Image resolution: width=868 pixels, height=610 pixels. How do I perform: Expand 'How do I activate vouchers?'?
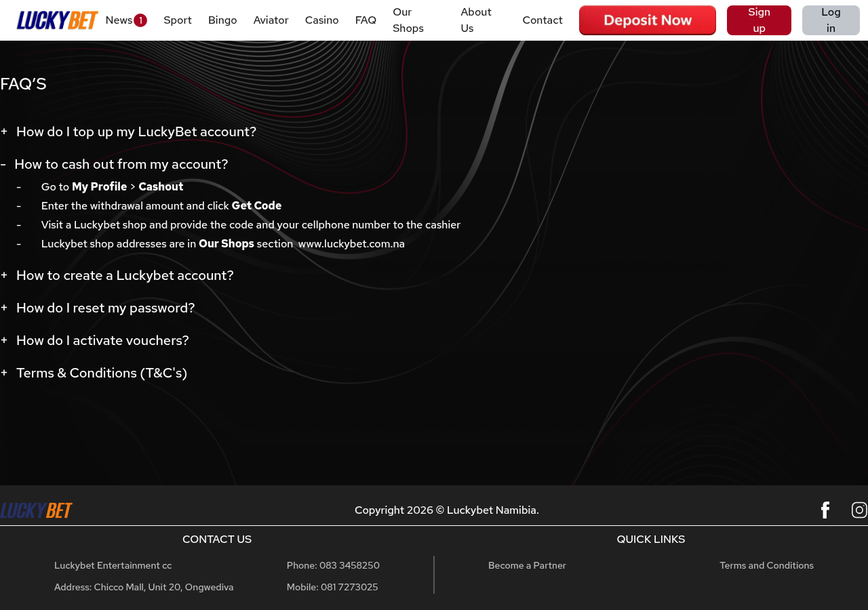tap(95, 340)
